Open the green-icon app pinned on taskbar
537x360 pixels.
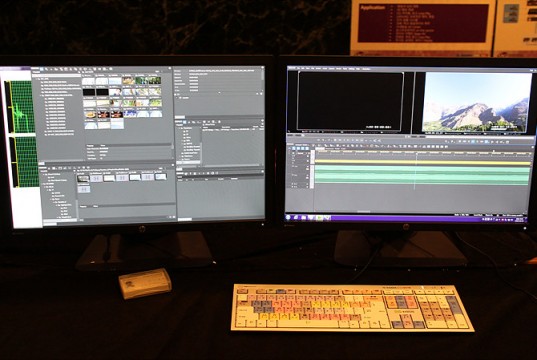319,218
